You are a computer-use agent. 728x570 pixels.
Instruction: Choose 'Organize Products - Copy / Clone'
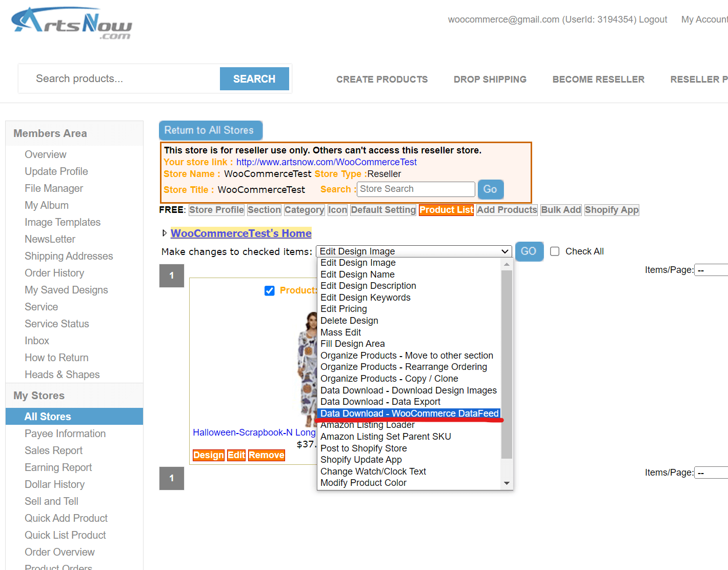pos(389,379)
